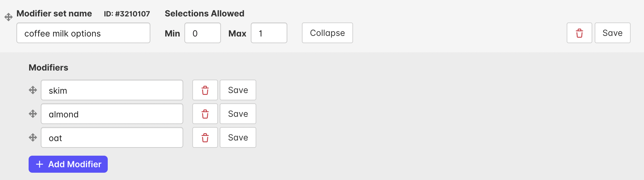Click the Min selections field
This screenshot has width=644, height=180.
[x=203, y=33]
